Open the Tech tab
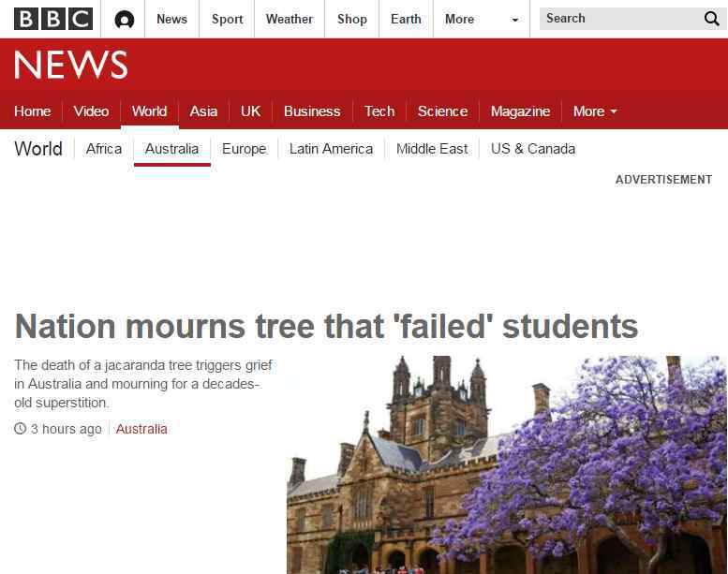Image resolution: width=728 pixels, height=574 pixels. point(379,111)
